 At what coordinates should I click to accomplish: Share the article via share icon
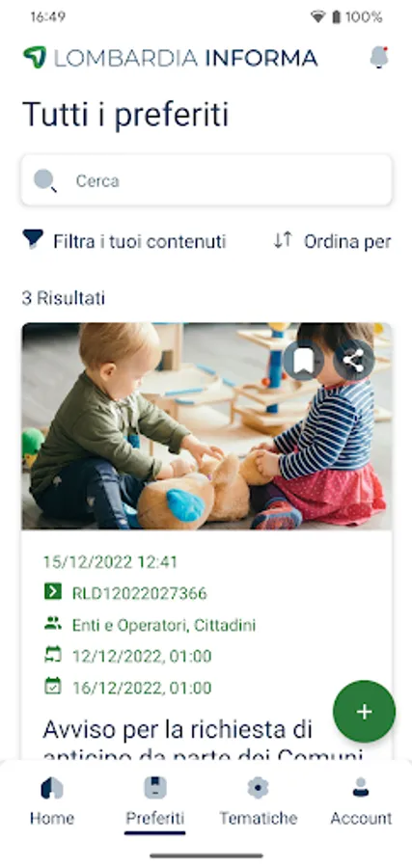[353, 361]
